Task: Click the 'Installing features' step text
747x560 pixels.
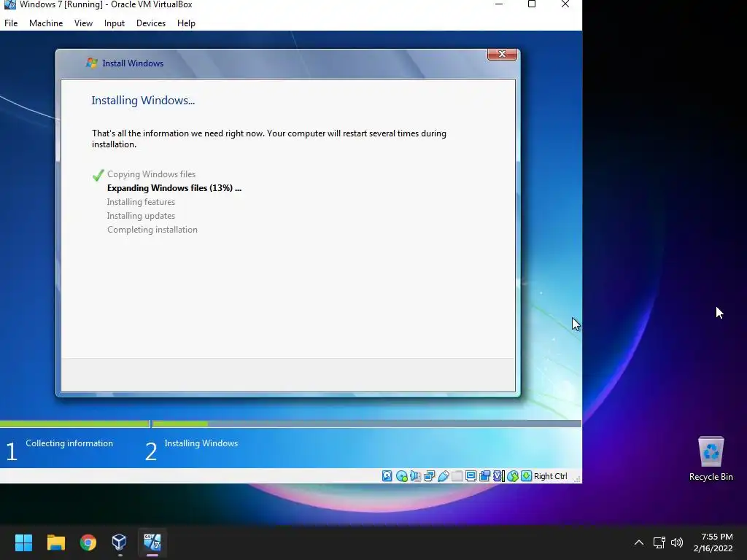Action: 141,202
